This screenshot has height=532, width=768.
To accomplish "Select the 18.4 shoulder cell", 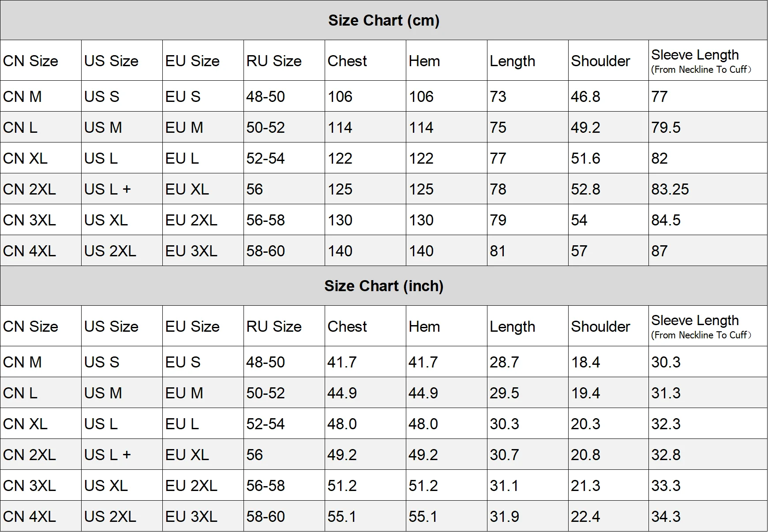I will (x=585, y=362).
